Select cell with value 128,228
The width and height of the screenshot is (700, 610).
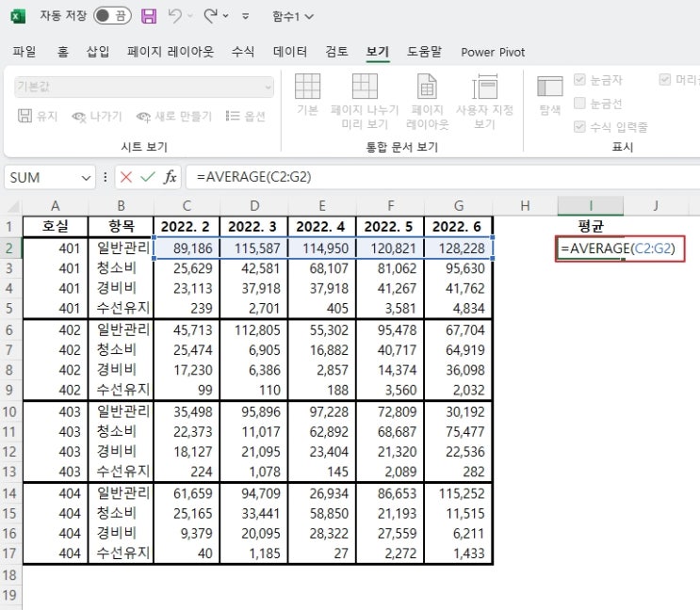(459, 248)
